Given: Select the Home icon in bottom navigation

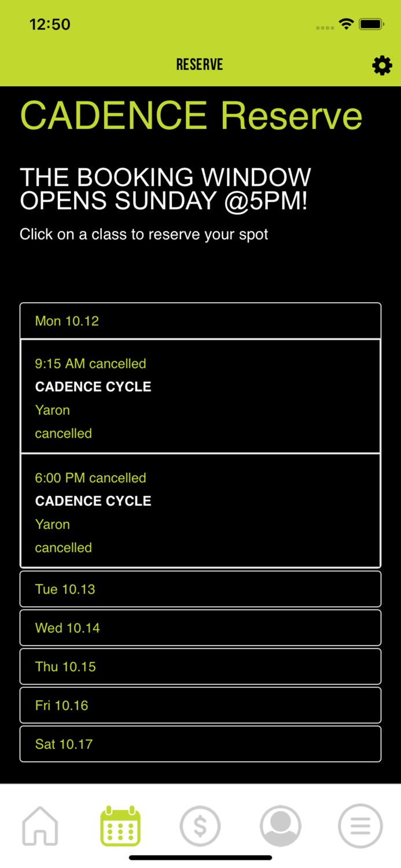Looking at the screenshot, I should (x=40, y=826).
